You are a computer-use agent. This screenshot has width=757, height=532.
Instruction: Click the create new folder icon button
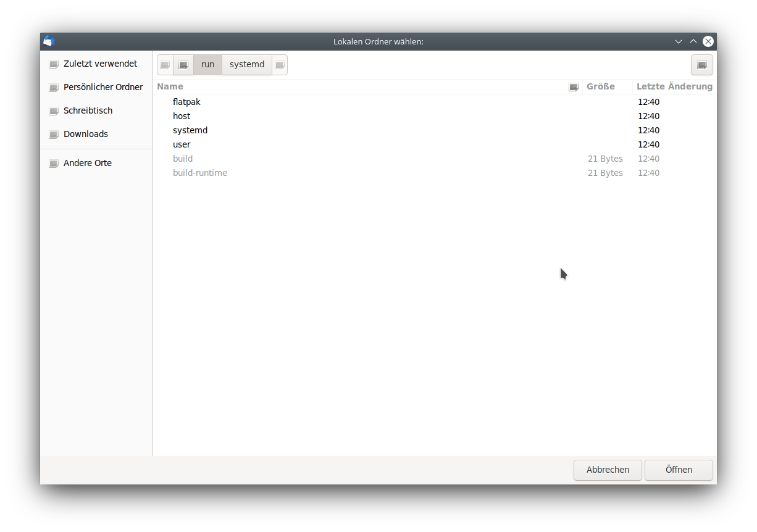point(701,65)
